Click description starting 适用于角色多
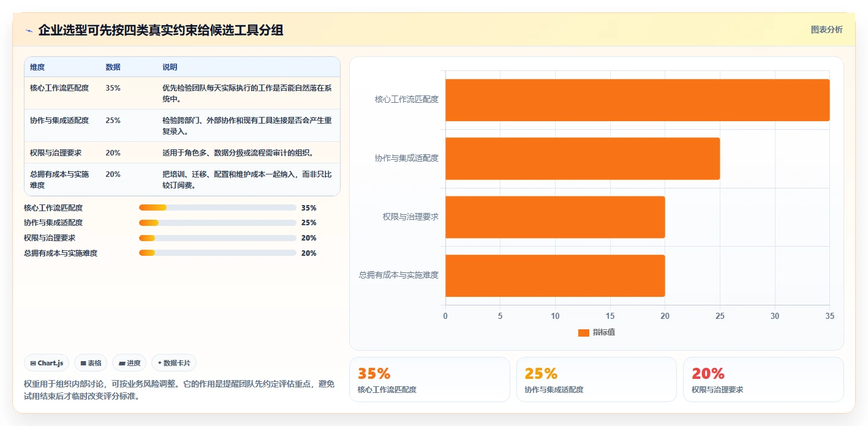The image size is (868, 426). point(238,153)
